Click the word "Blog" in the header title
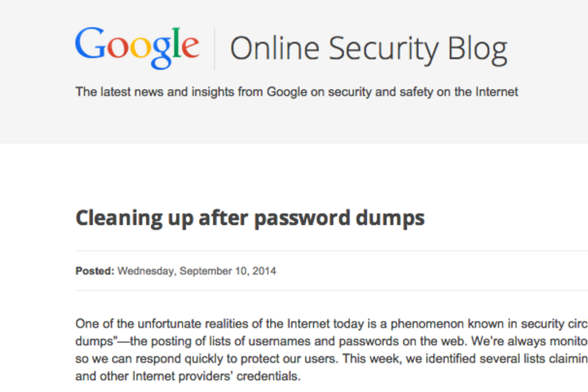This screenshot has width=588, height=392. click(x=478, y=49)
